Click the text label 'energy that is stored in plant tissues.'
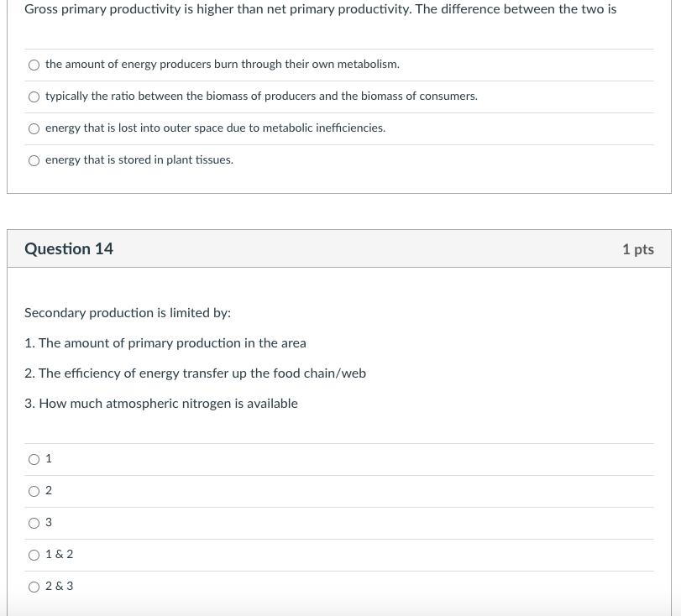681x616 pixels. [x=139, y=160]
